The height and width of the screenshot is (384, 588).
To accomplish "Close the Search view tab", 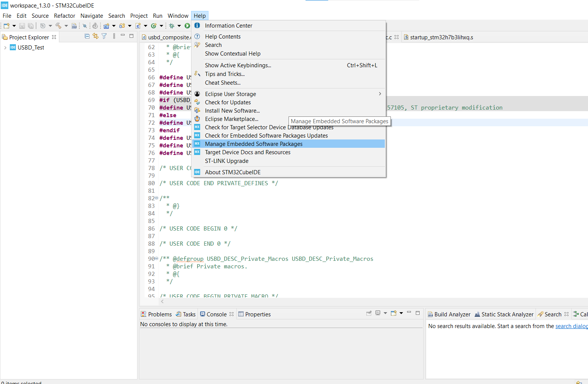I will coord(566,314).
